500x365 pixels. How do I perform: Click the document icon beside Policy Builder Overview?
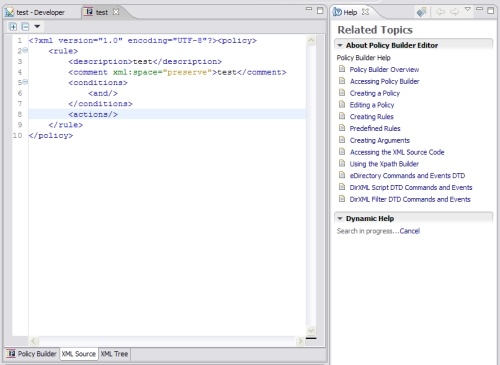(x=342, y=69)
